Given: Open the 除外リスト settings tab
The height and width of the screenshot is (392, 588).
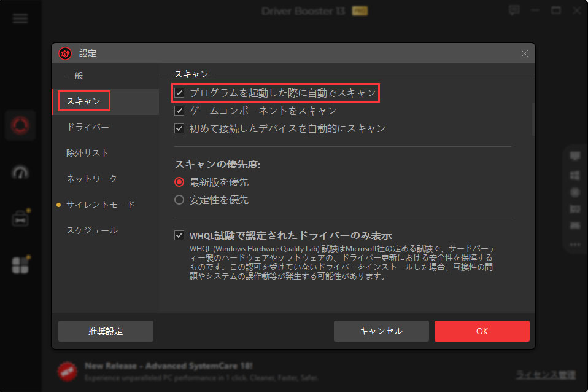Looking at the screenshot, I should tap(106, 153).
